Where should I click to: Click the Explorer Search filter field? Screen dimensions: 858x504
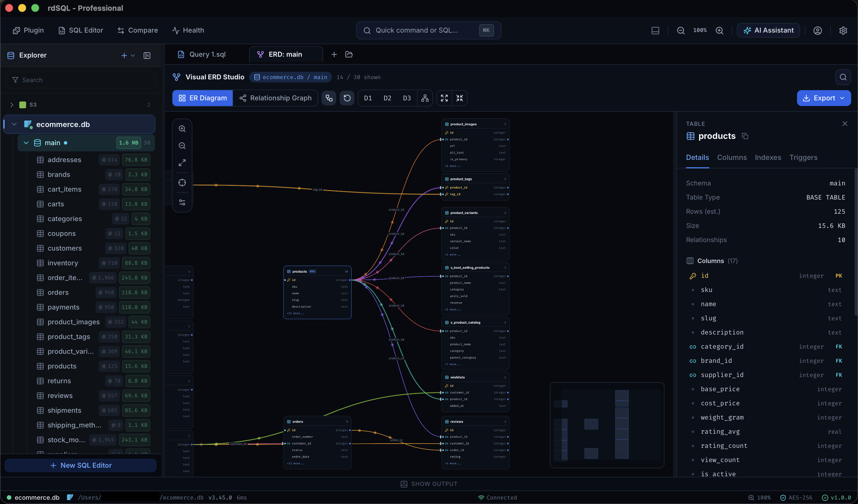[x=80, y=80]
